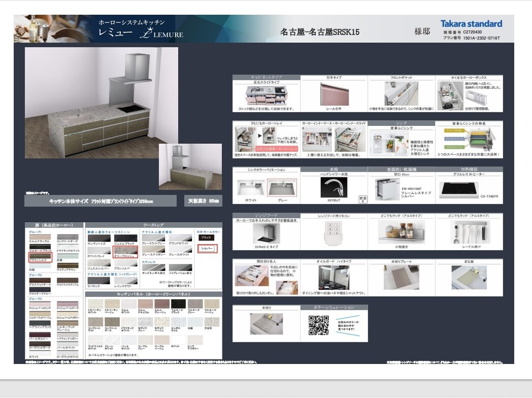Choose the シルバー handle molding color
Image resolution: width=532 pixels, height=398 pixels.
pos(207,248)
